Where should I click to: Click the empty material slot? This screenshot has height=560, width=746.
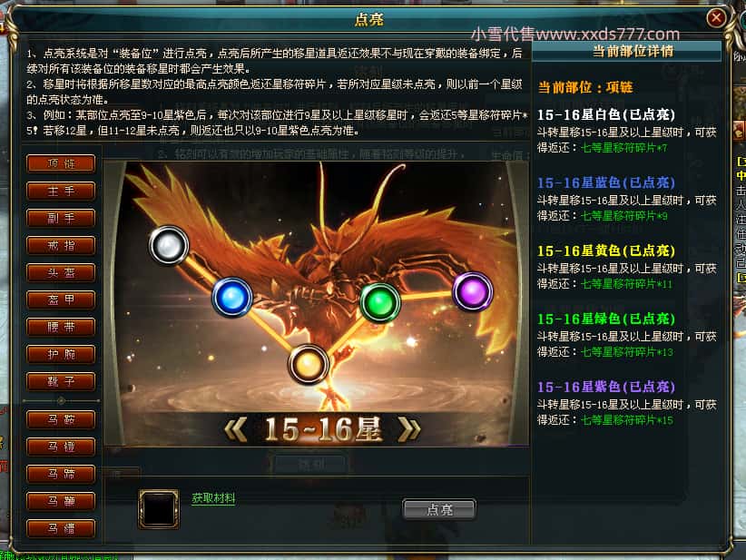[159, 508]
